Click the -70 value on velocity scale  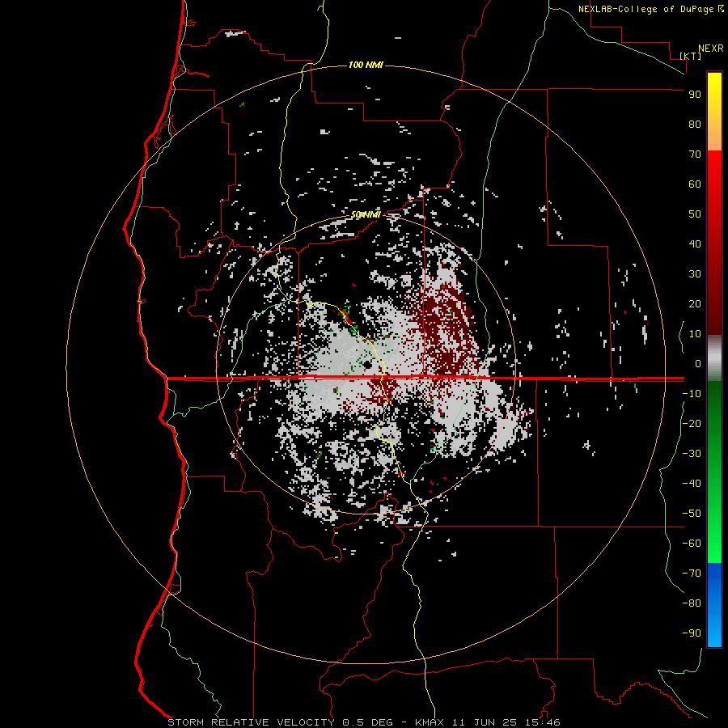point(692,573)
